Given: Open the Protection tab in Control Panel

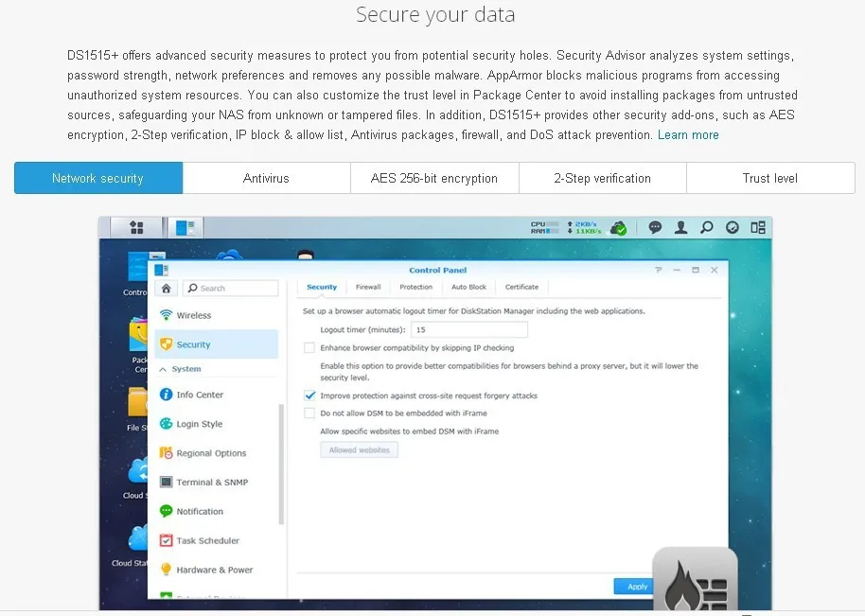Looking at the screenshot, I should pyautogui.click(x=416, y=287).
